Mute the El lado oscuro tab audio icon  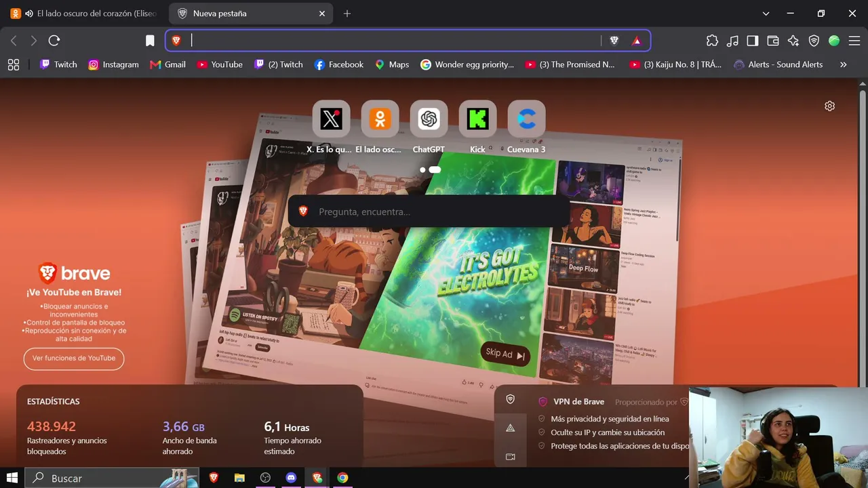point(28,14)
